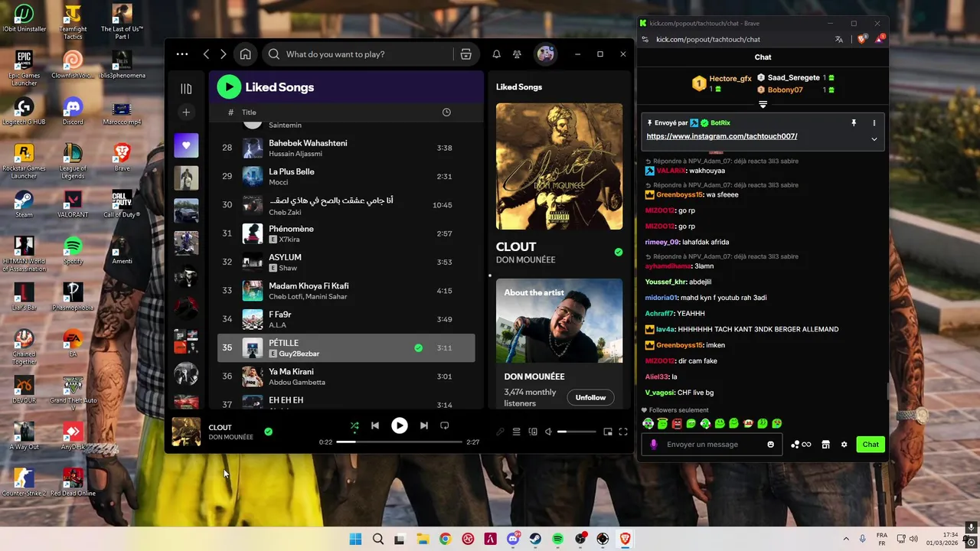
Task: Select the song Bahebek Wahashteni
Action: pyautogui.click(x=346, y=148)
